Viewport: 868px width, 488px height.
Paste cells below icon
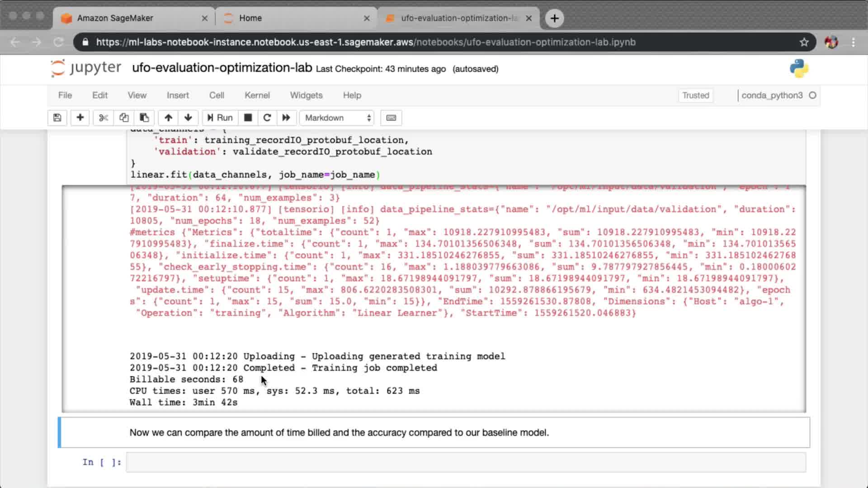point(144,117)
